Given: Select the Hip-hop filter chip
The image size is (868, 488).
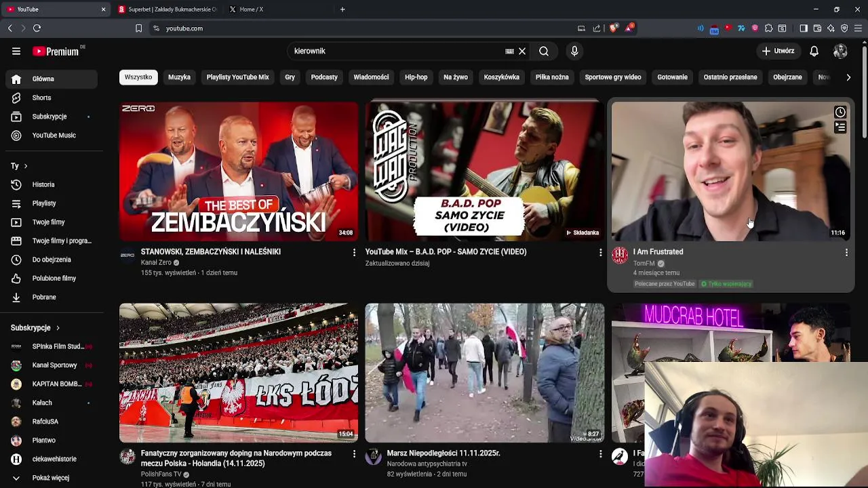Looking at the screenshot, I should tap(416, 77).
